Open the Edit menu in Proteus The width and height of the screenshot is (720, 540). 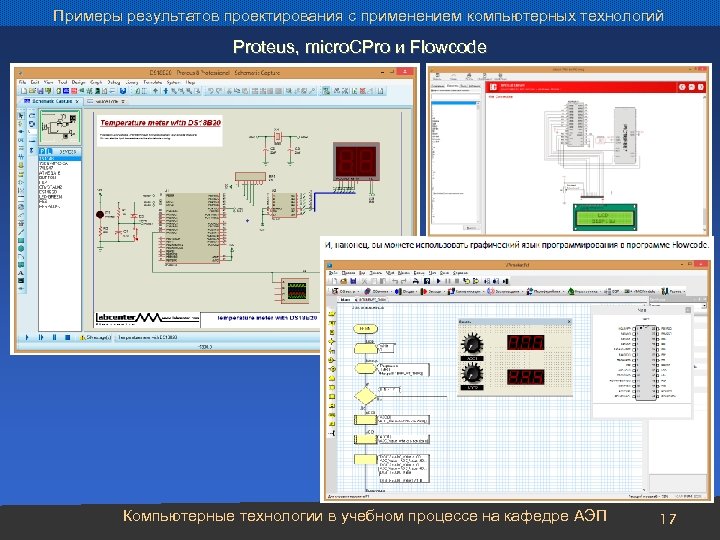(x=35, y=82)
